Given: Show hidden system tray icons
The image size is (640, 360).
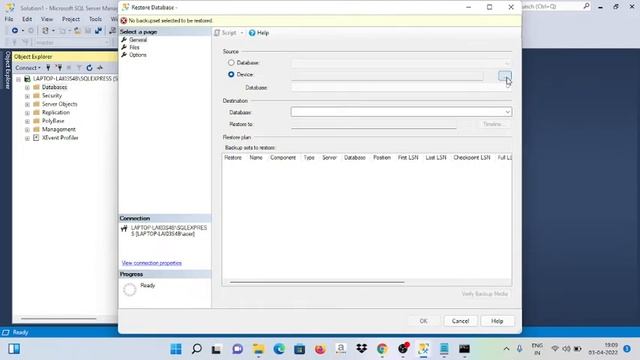Looking at the screenshot, I should [x=507, y=349].
